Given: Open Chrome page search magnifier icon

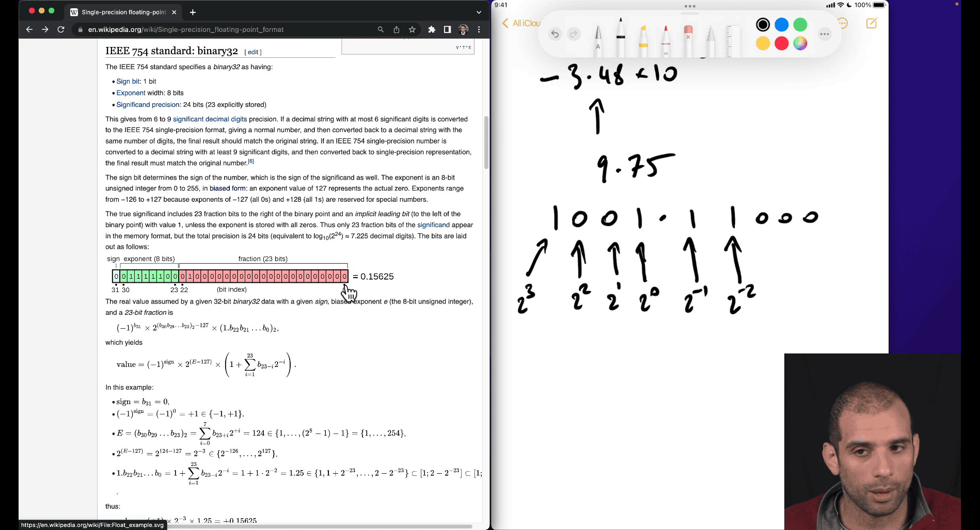Looking at the screenshot, I should pyautogui.click(x=381, y=29).
